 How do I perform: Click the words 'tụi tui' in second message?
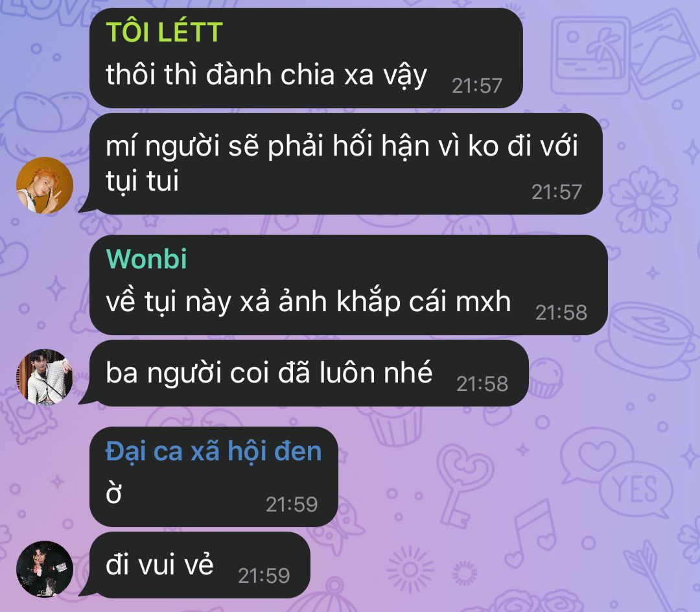[142, 182]
